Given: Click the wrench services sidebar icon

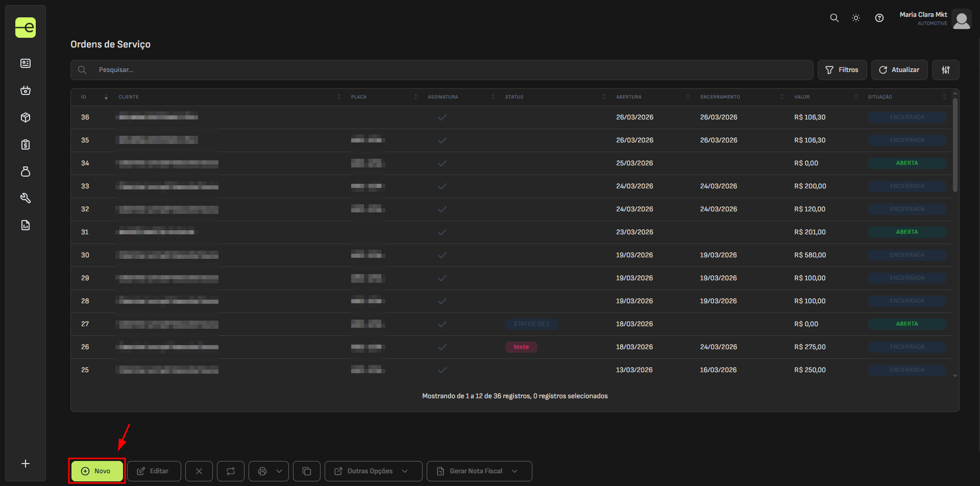Looking at the screenshot, I should tap(26, 198).
